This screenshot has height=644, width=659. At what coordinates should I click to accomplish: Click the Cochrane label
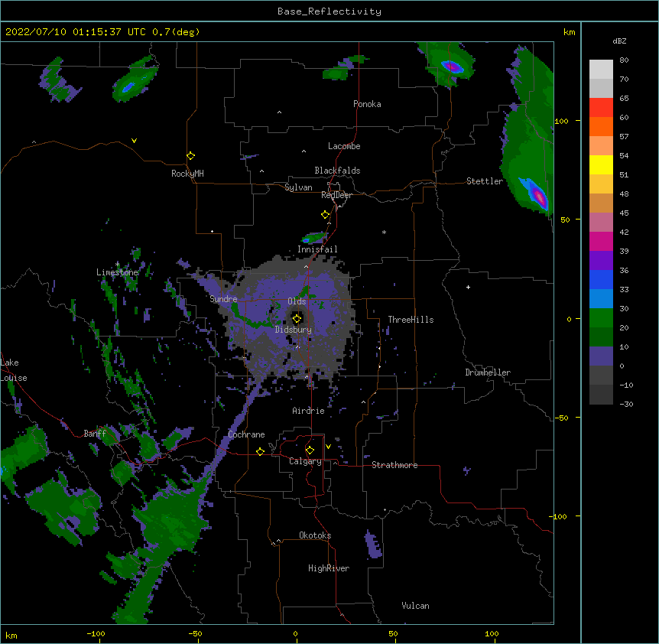point(246,434)
